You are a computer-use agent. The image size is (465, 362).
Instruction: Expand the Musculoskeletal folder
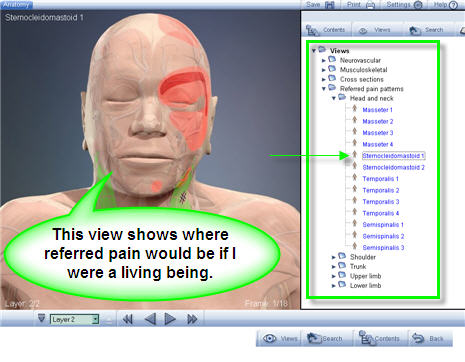click(323, 70)
